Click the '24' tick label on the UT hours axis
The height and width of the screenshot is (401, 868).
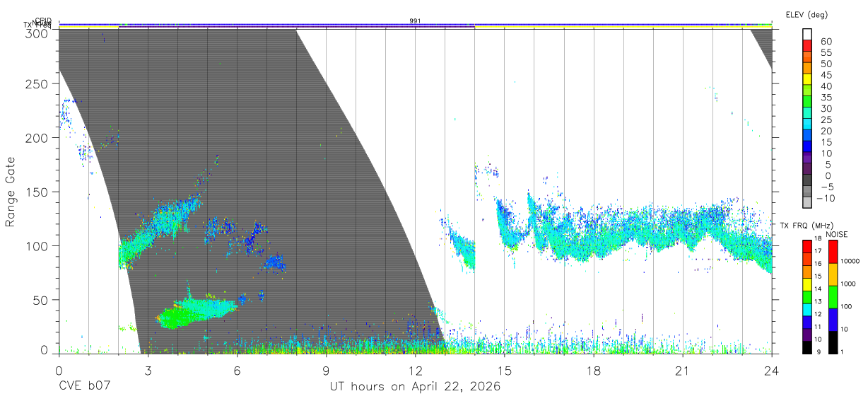coord(772,371)
